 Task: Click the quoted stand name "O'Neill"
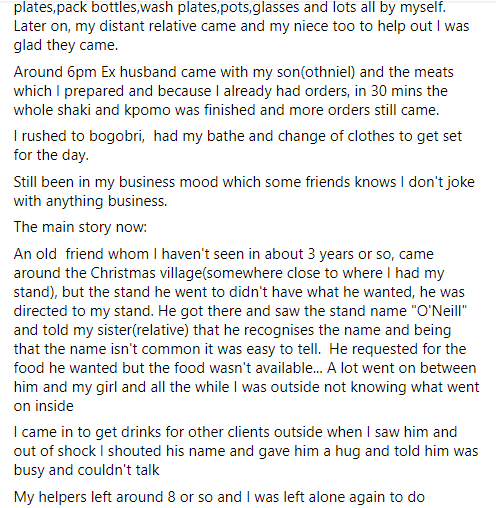pyautogui.click(x=439, y=311)
